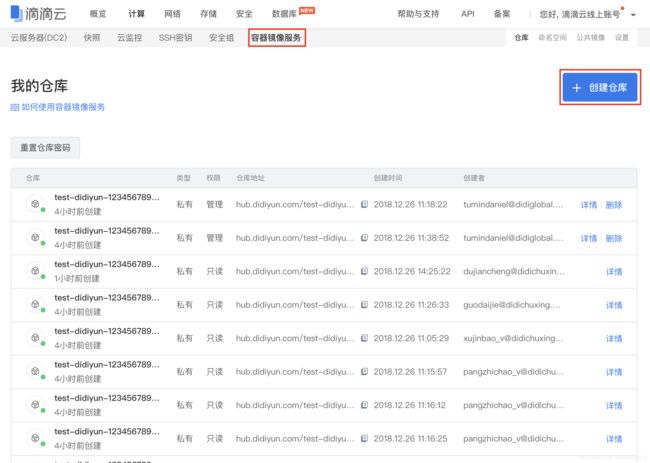
Task: Copy repository address created at 11:15:57
Action: click(364, 371)
